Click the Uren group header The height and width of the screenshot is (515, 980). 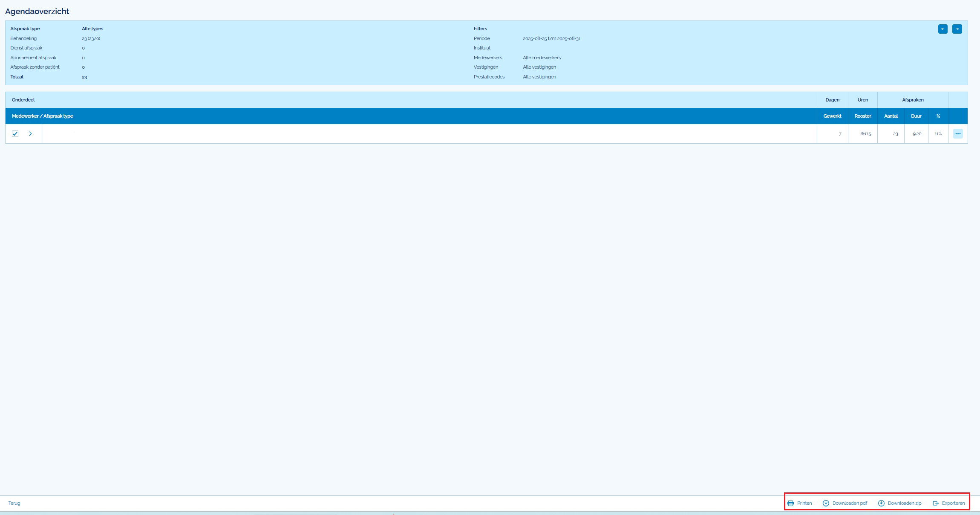[862, 100]
